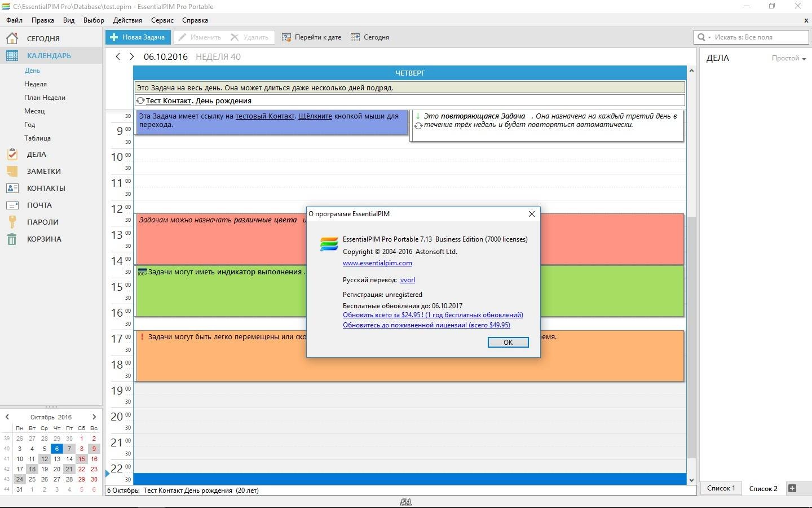Image resolution: width=812 pixels, height=508 pixels.
Task: Open the Дела tasks icon
Action: pos(12,154)
